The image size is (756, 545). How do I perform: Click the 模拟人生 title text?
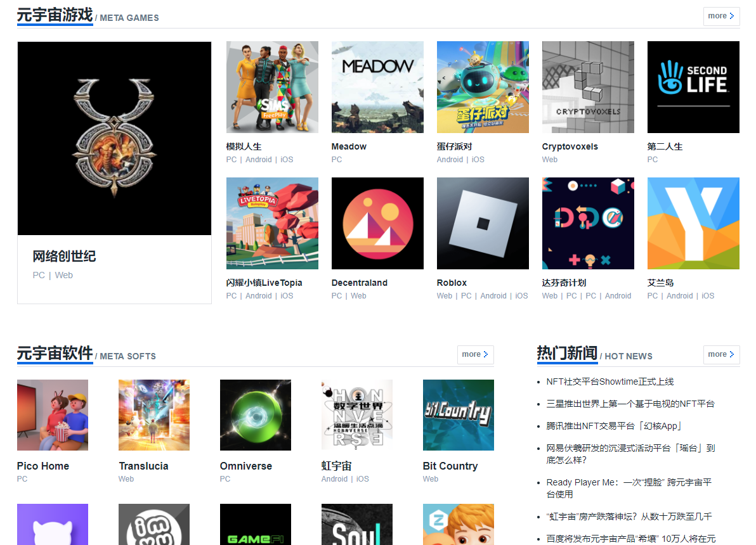pyautogui.click(x=244, y=146)
